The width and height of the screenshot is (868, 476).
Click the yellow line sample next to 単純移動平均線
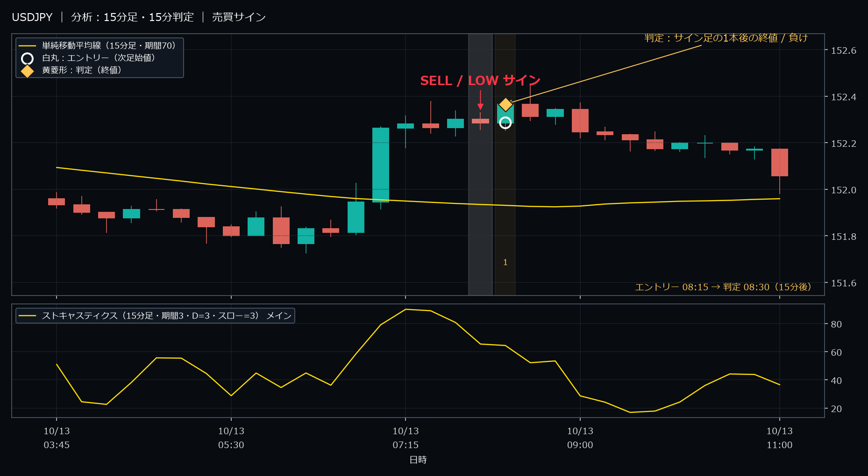28,46
